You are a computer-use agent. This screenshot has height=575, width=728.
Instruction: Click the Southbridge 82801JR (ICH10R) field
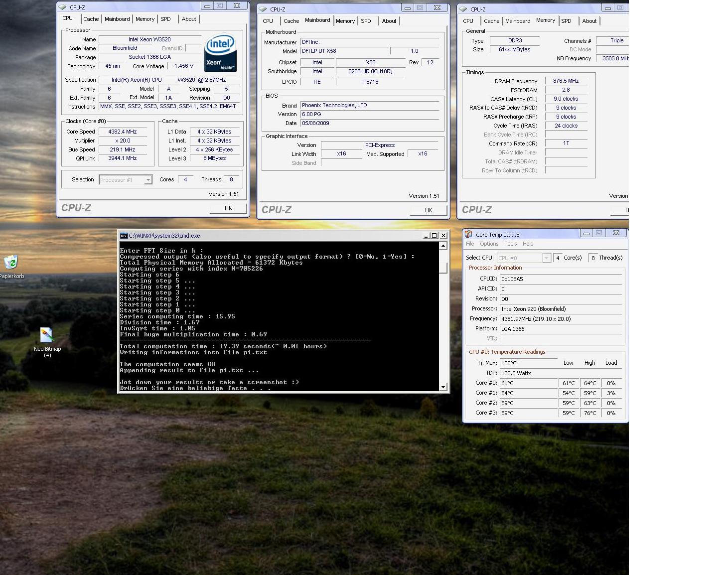click(370, 72)
